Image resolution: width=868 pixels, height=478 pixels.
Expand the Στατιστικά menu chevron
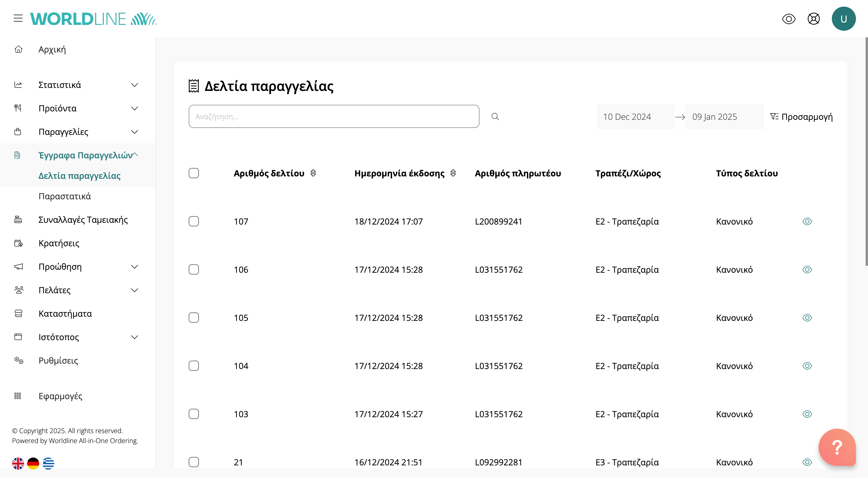[x=134, y=85]
